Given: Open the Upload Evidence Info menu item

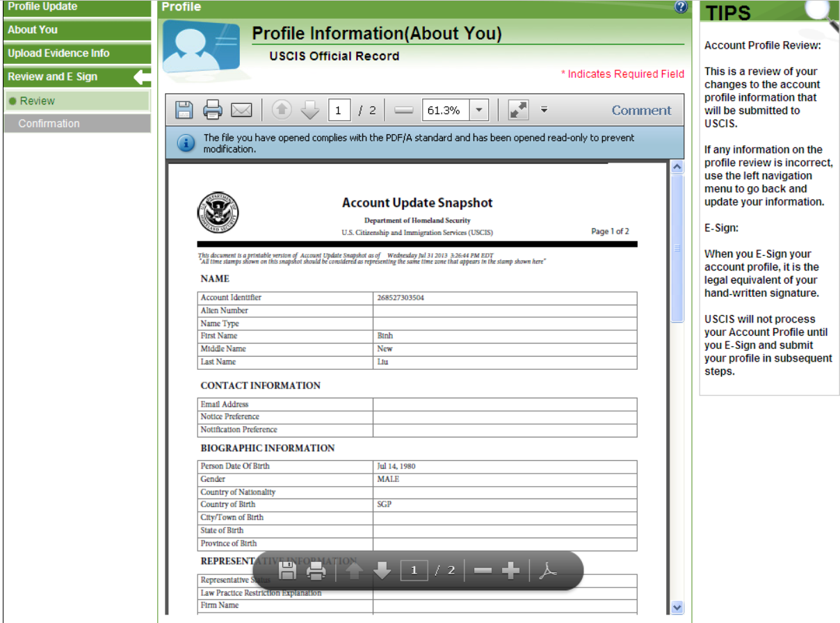Looking at the screenshot, I should click(77, 54).
